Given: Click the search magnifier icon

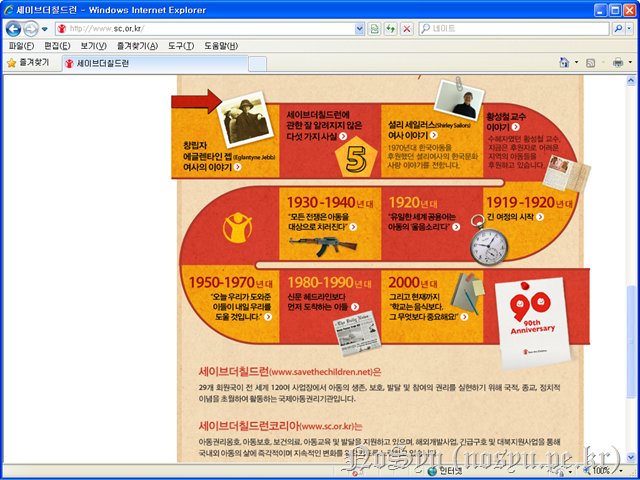Looking at the screenshot, I should [617, 28].
